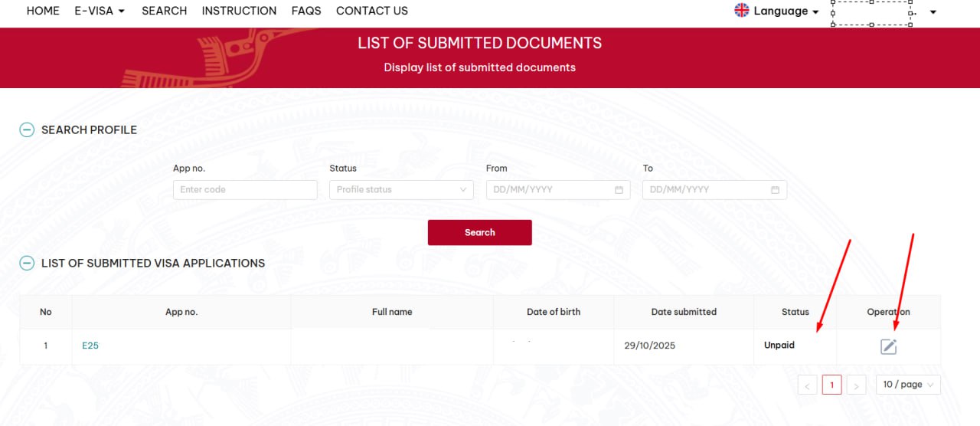The image size is (980, 426).
Task: Click the UK flag language icon
Action: click(741, 10)
